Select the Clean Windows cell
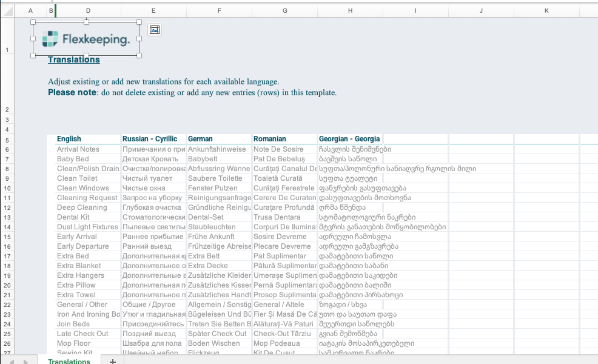 [x=88, y=188]
